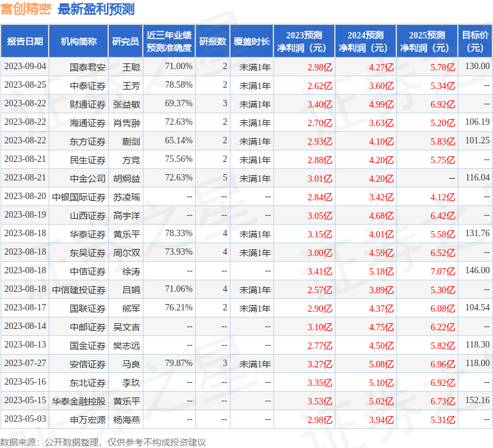Click analyst name 方竞
Viewport: 493px width, 448px height.
[131, 160]
